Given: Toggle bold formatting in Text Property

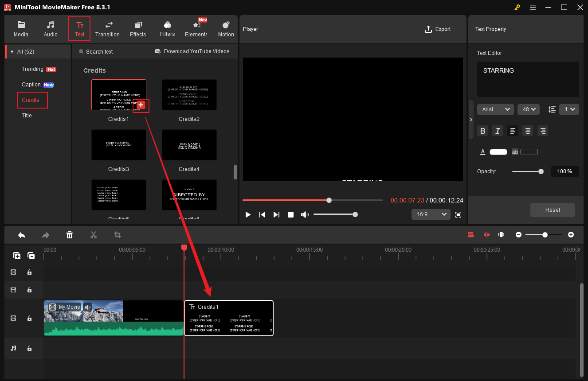Looking at the screenshot, I should pos(482,131).
